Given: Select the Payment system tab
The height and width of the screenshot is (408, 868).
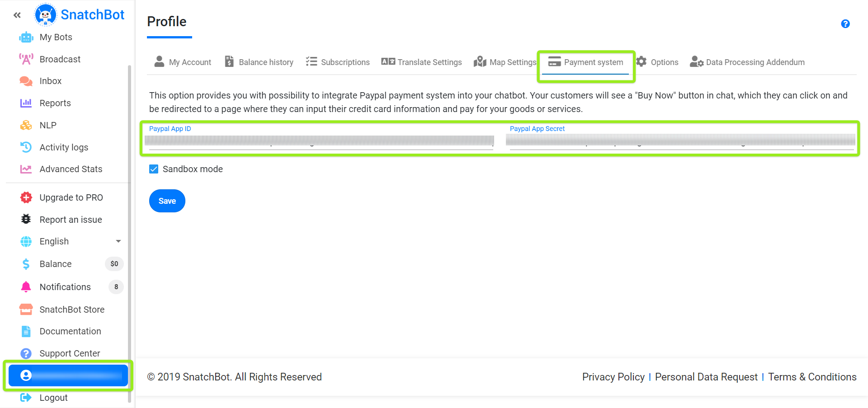Looking at the screenshot, I should point(586,62).
